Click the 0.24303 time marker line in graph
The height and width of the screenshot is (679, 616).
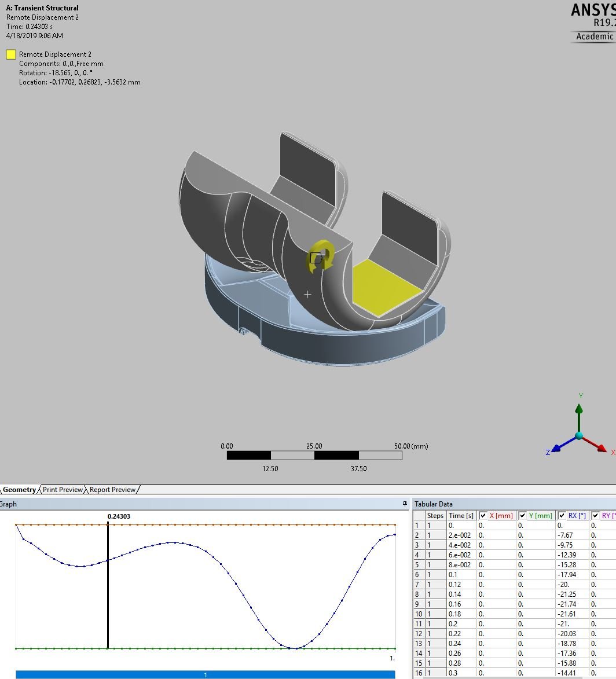click(108, 585)
